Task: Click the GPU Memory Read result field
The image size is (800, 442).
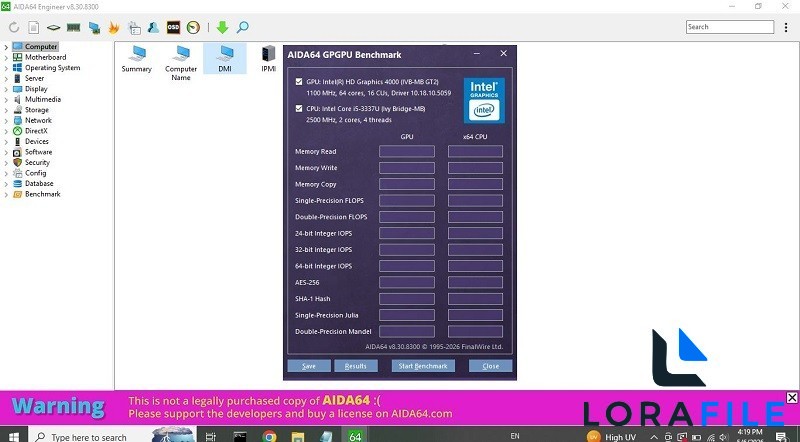Action: (407, 152)
